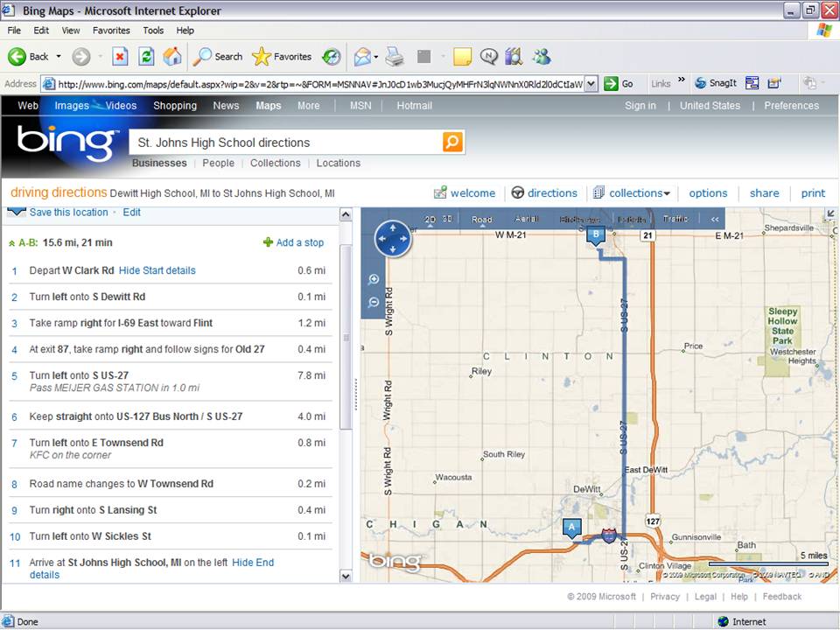840x630 pixels.
Task: Click the I-69 interstate shield on map
Action: click(609, 535)
